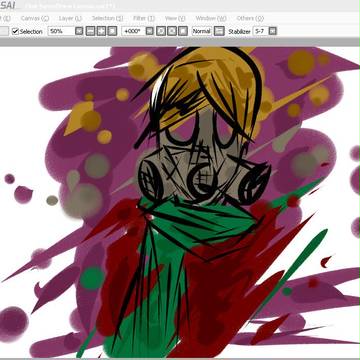Click the icon right of the Normal dropdown

pos(219,31)
